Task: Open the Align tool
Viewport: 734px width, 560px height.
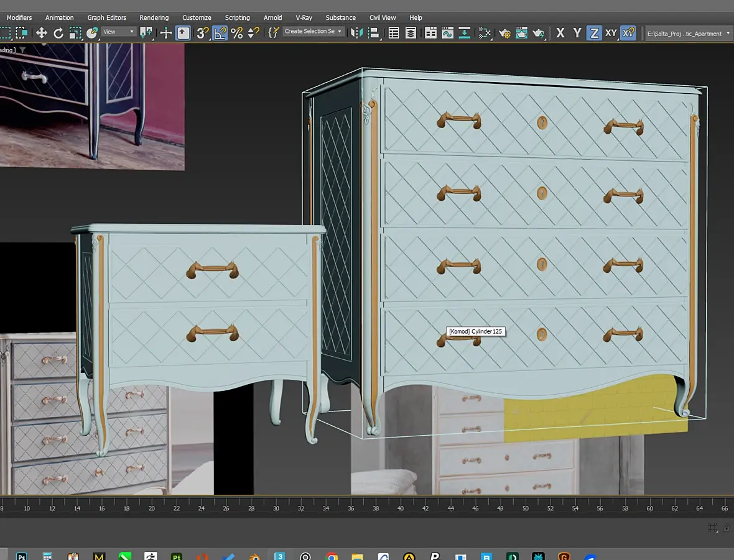Action: pos(374,33)
